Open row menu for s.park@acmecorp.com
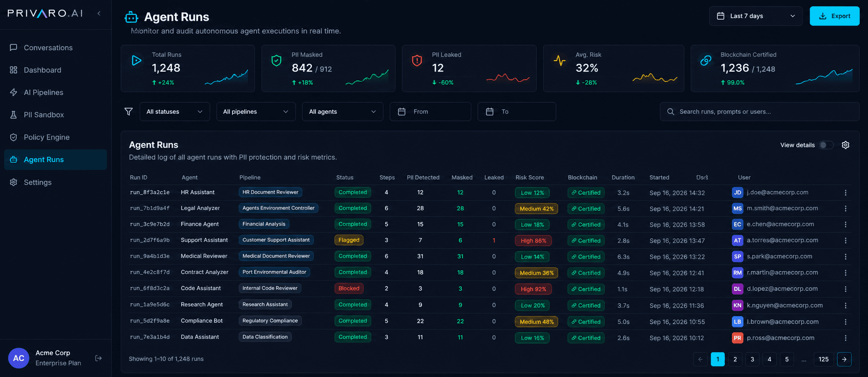868x377 pixels. point(846,257)
